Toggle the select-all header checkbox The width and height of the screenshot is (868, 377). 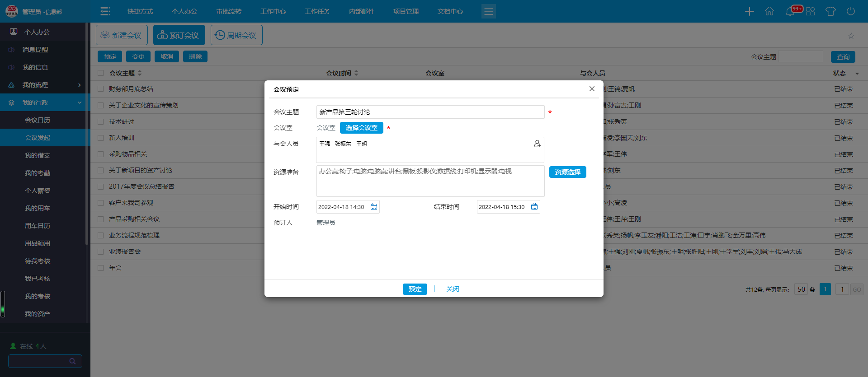tap(101, 73)
